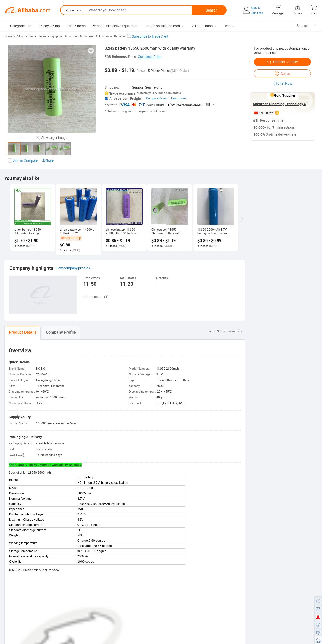Click the Alibaba.com logo
This screenshot has width=322, height=644.
click(x=28, y=10)
